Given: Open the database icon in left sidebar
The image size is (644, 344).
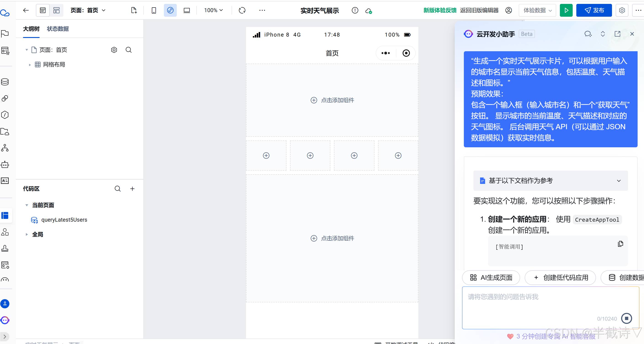Looking at the screenshot, I should (x=5, y=82).
